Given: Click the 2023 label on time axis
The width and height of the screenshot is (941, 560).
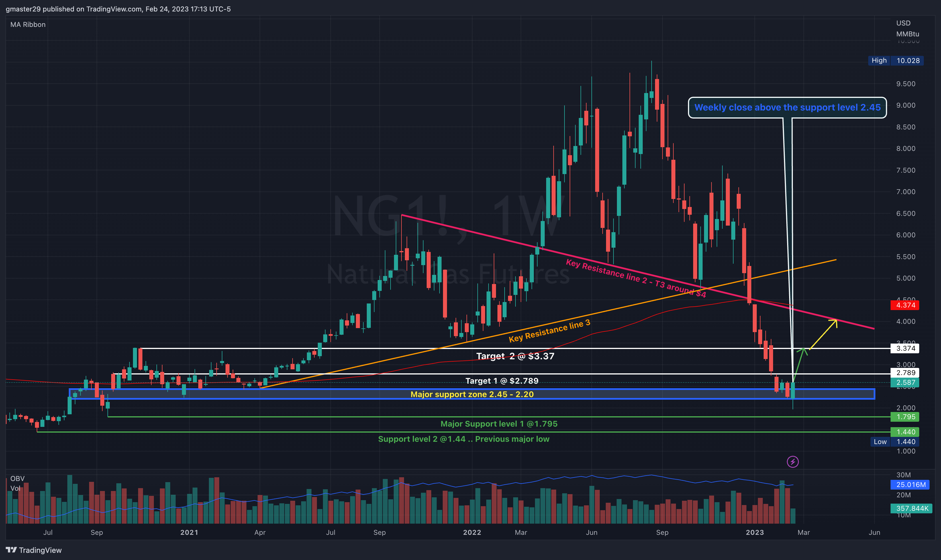Looking at the screenshot, I should tap(755, 532).
